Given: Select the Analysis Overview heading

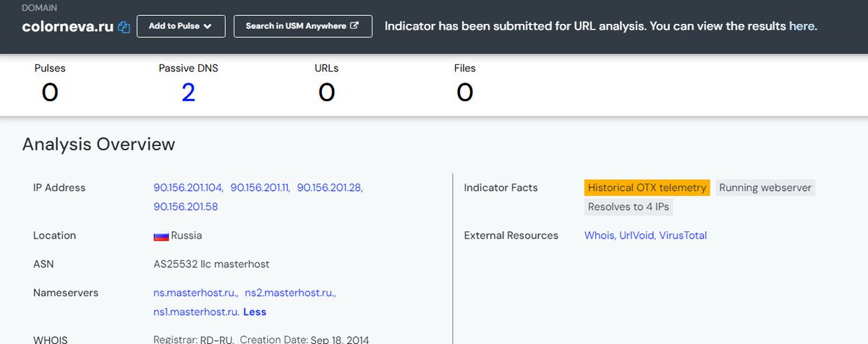Looking at the screenshot, I should [98, 144].
